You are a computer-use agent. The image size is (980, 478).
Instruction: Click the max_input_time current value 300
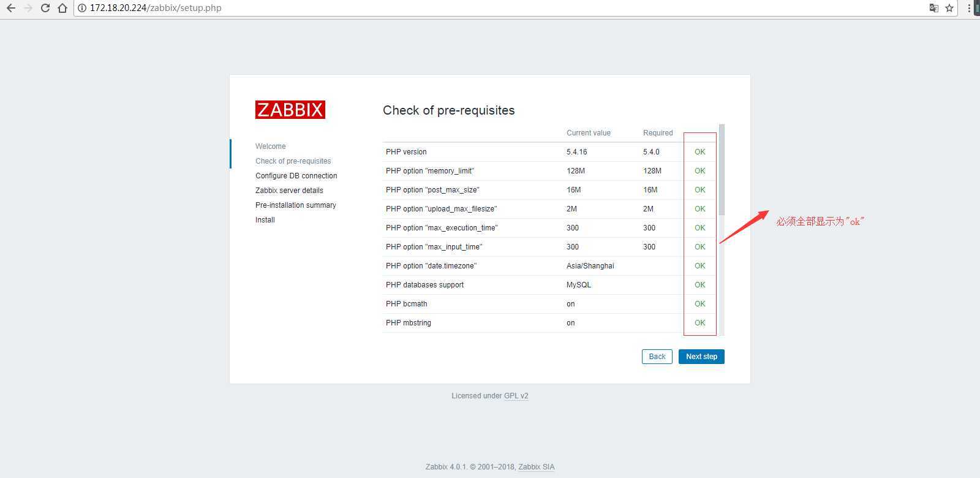click(x=573, y=247)
